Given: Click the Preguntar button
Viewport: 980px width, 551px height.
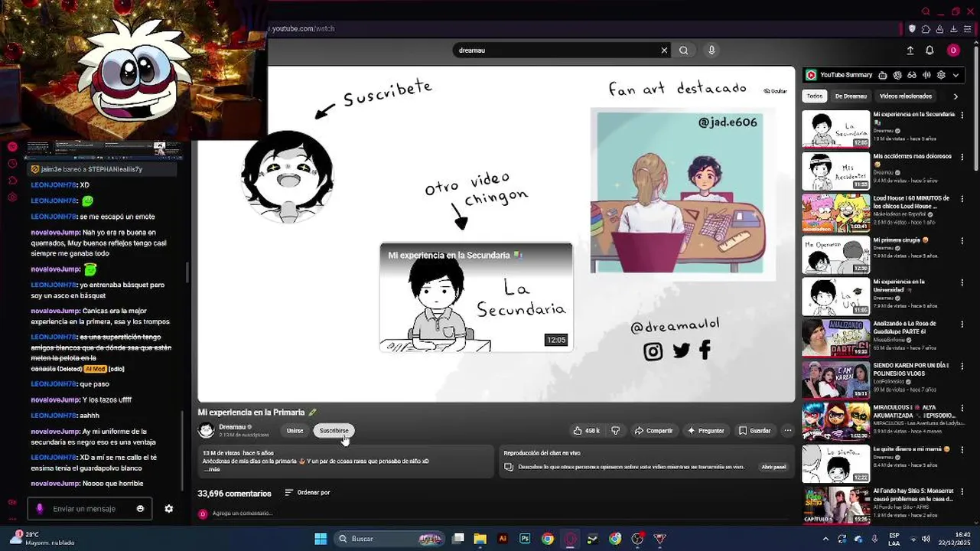Looking at the screenshot, I should (x=705, y=431).
